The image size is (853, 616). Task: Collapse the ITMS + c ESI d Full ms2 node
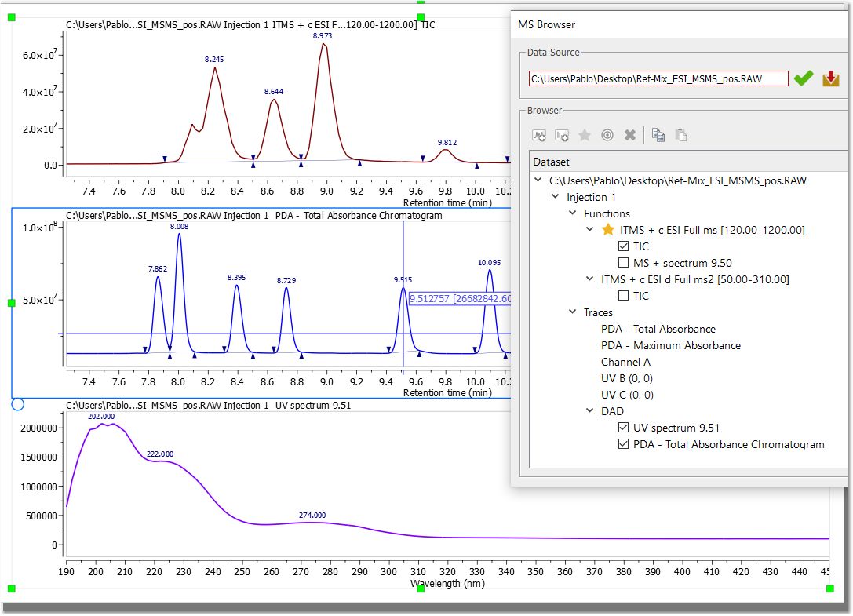(x=589, y=279)
